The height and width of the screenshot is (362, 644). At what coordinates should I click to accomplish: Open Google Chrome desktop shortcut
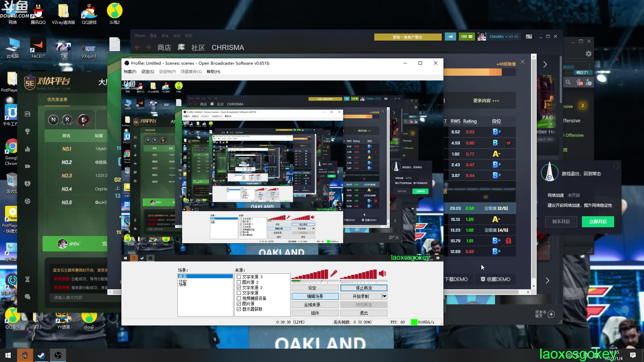(x=11, y=152)
